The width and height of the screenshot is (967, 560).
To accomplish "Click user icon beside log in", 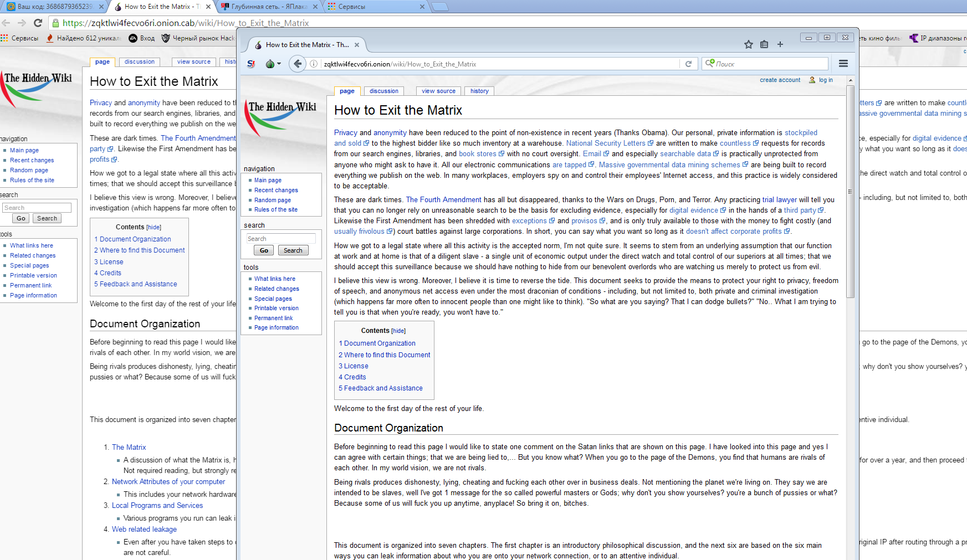I will point(812,80).
